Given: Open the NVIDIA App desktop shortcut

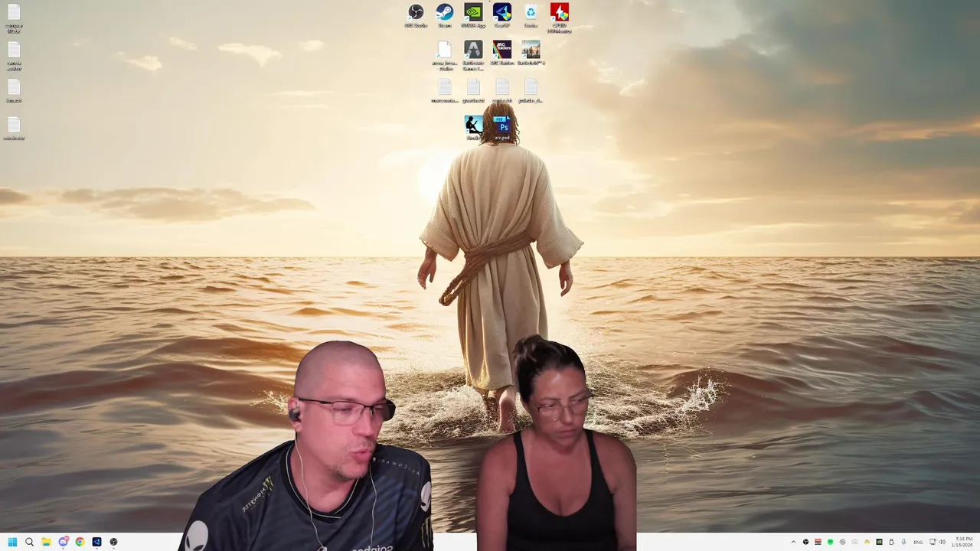Looking at the screenshot, I should click(473, 16).
